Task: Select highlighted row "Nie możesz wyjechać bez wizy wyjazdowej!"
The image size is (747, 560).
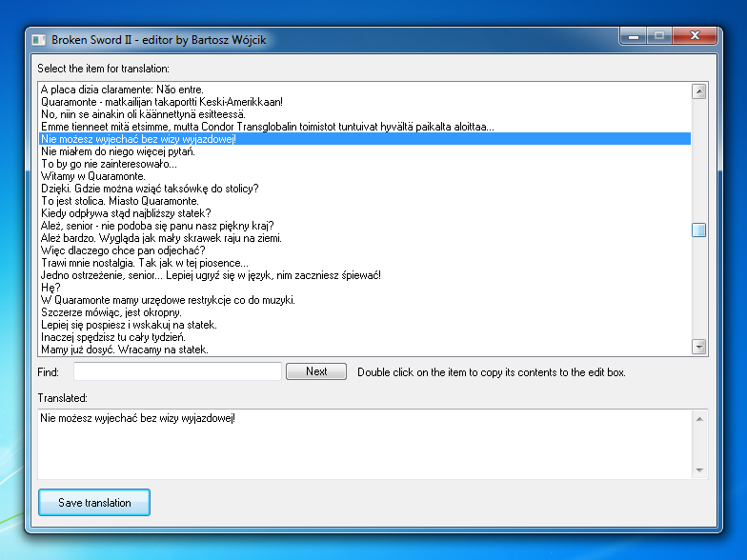Action: [364, 139]
